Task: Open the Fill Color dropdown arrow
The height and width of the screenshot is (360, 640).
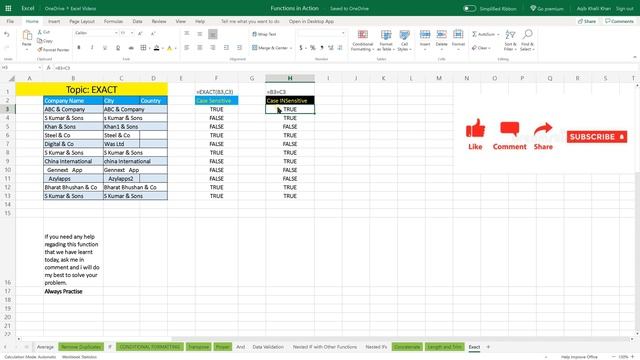Action: (x=162, y=49)
